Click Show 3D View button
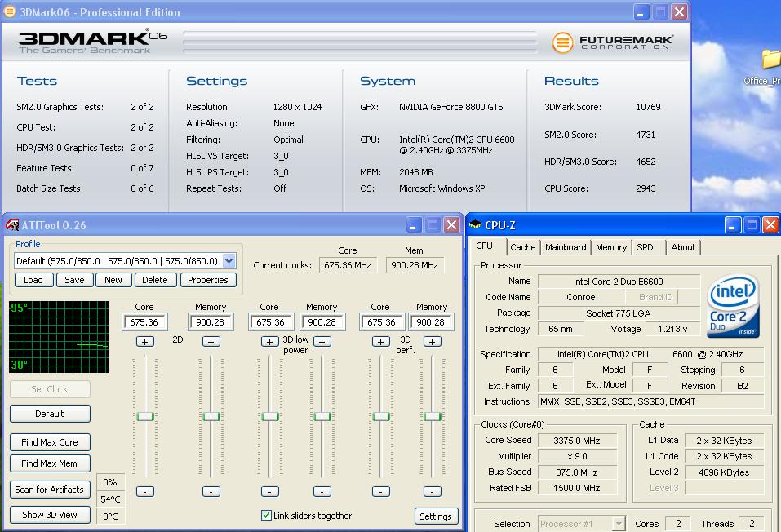 pyautogui.click(x=50, y=515)
